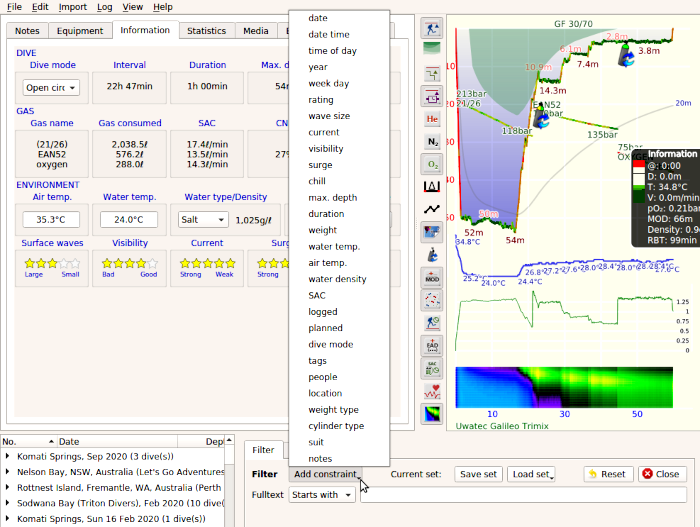
Task: Toggle the heart rate graph icon
Action: pos(432,391)
